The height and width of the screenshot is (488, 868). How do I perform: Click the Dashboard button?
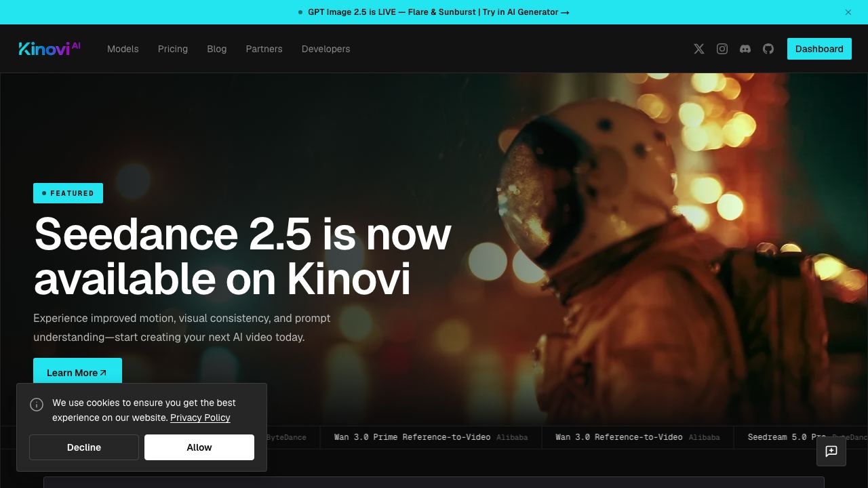(819, 49)
